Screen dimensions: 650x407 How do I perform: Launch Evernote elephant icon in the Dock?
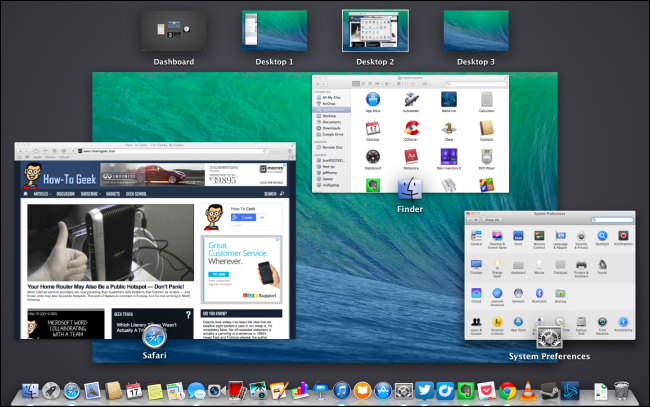[x=466, y=391]
